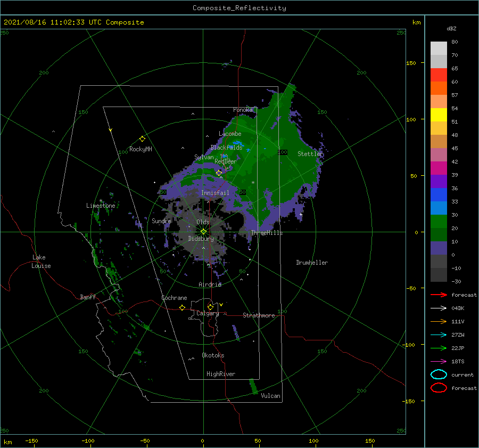The height and width of the screenshot is (448, 479).
Task: Click the Ponoka city label
Action: click(243, 110)
